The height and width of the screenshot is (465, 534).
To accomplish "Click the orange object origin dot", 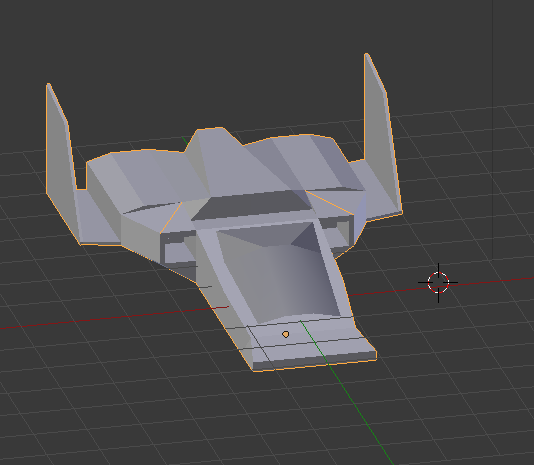I will (286, 335).
